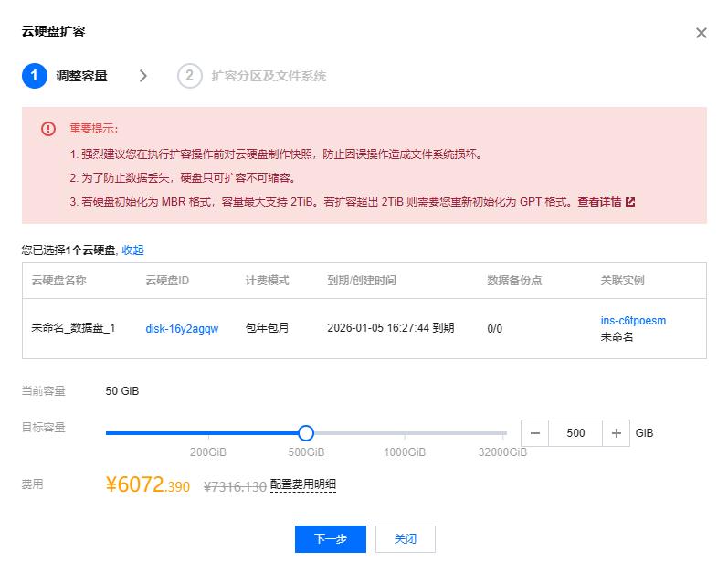The width and height of the screenshot is (728, 574).
Task: Expand 配置费用明细 fee details
Action: coord(302,485)
